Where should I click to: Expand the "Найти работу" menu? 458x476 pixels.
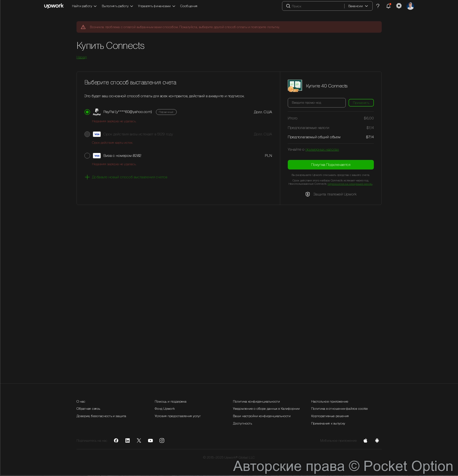pos(84,6)
